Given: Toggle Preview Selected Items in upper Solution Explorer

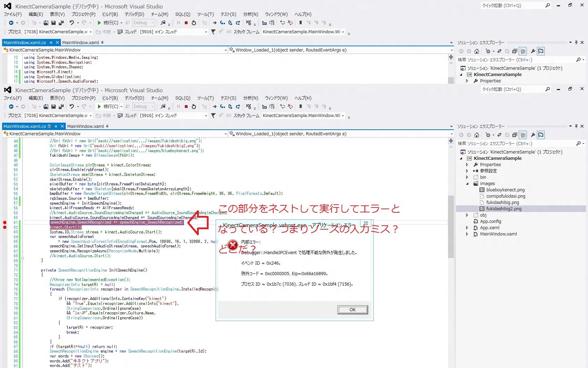Looking at the screenshot, I should click(541, 51).
